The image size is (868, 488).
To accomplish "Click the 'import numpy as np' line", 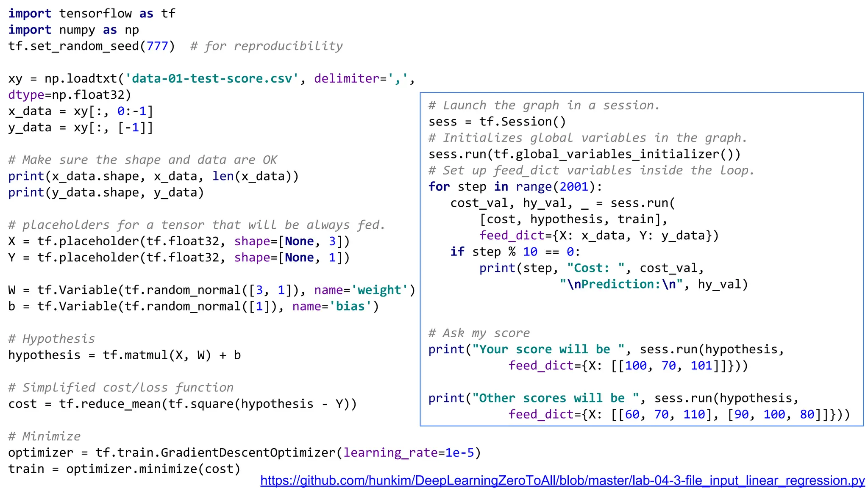I will click(73, 30).
